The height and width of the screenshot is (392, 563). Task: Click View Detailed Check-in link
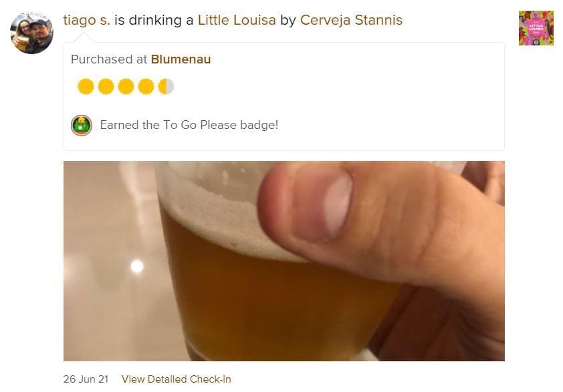pyautogui.click(x=177, y=379)
